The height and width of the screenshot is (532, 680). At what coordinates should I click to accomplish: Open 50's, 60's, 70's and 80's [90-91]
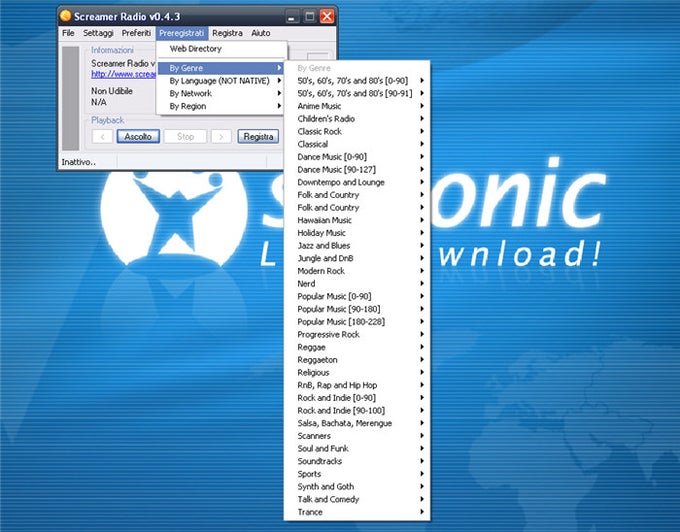point(357,93)
